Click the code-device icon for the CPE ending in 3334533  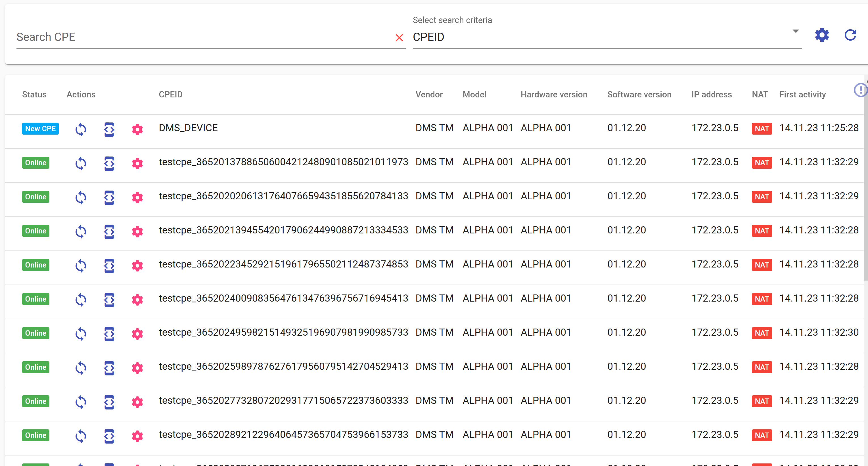109,231
